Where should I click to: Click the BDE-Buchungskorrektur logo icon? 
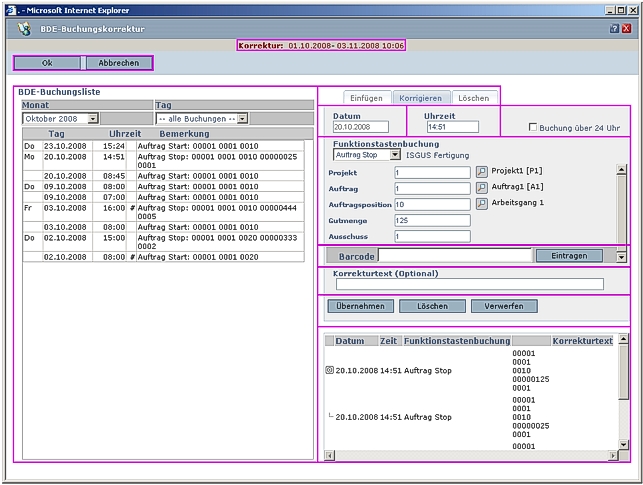pos(24,29)
